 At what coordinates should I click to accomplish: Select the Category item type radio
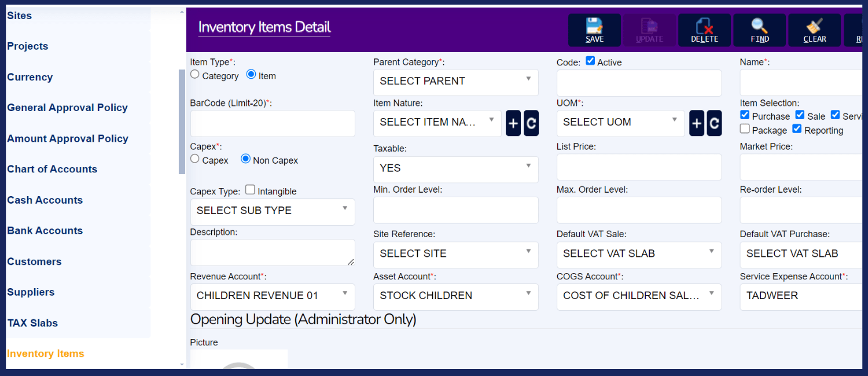[x=195, y=75]
